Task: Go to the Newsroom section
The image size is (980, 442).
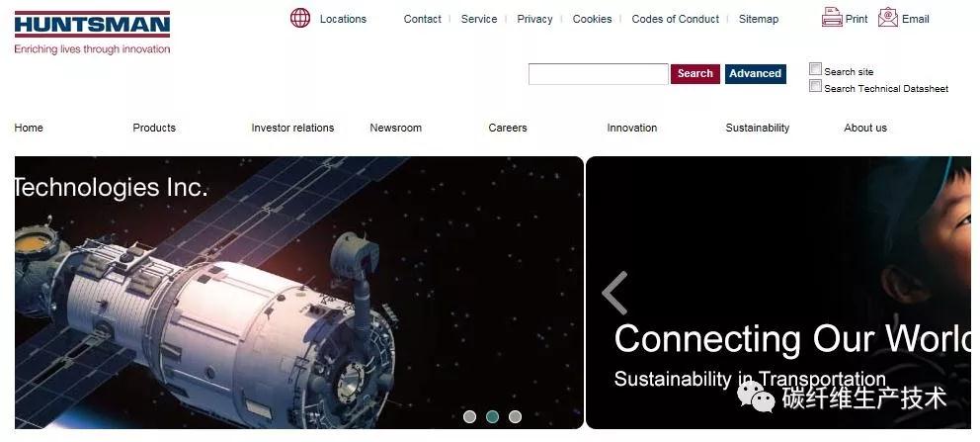Action: click(395, 128)
